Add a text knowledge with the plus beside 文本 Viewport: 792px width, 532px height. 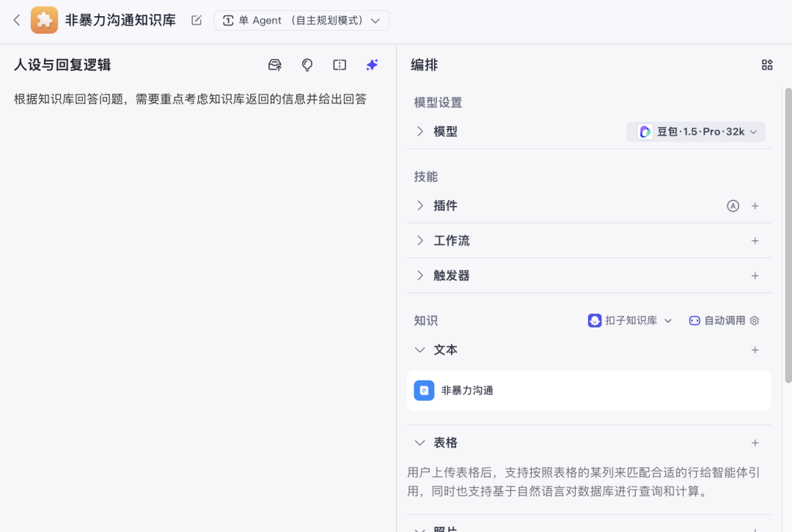[755, 350]
